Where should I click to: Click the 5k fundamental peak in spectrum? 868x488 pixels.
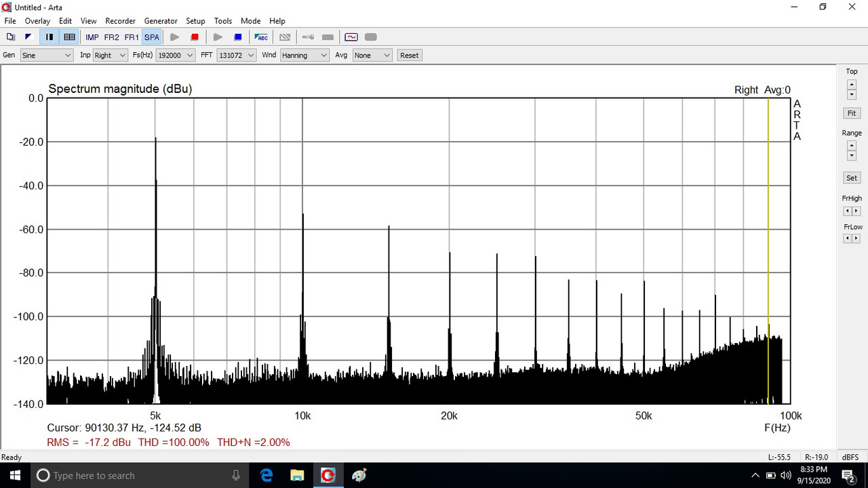[155, 271]
